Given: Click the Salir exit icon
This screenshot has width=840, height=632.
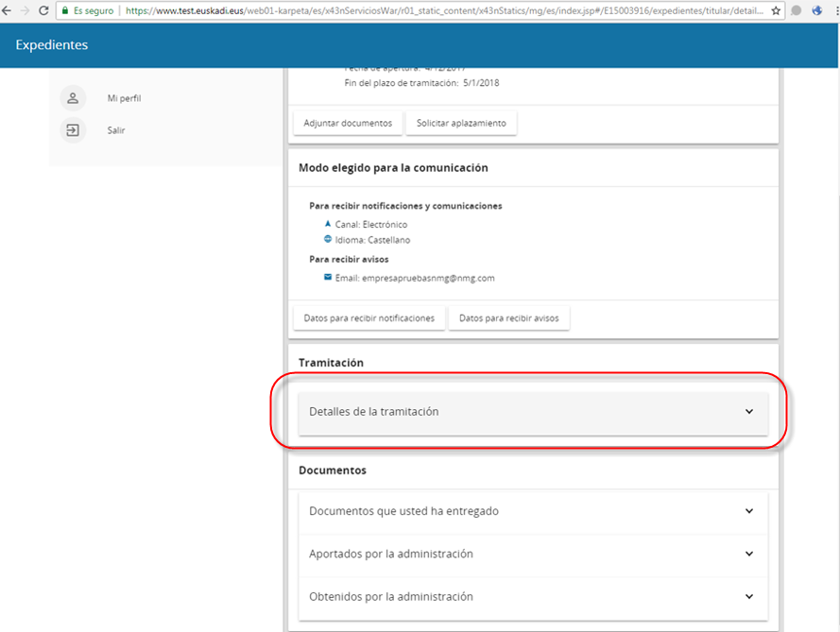Looking at the screenshot, I should point(73,130).
